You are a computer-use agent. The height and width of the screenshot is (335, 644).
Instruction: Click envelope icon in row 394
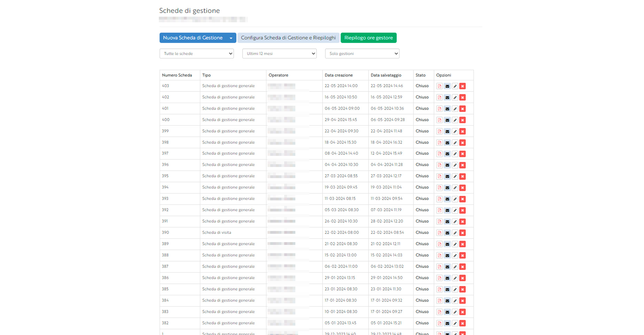(447, 188)
